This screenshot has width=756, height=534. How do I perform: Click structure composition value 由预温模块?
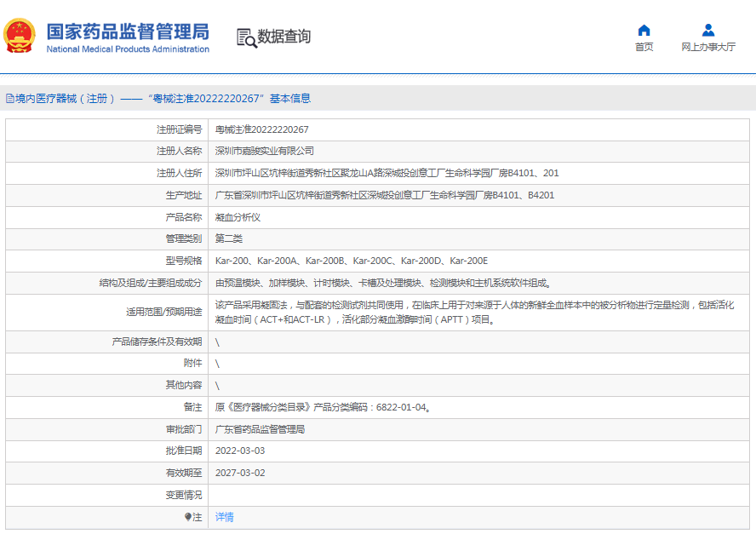(x=383, y=283)
